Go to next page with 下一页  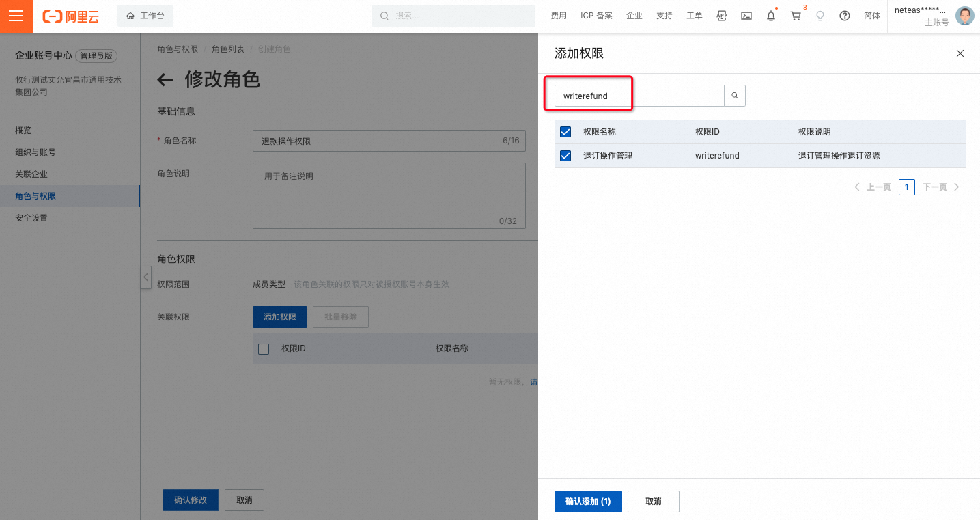[x=941, y=187]
